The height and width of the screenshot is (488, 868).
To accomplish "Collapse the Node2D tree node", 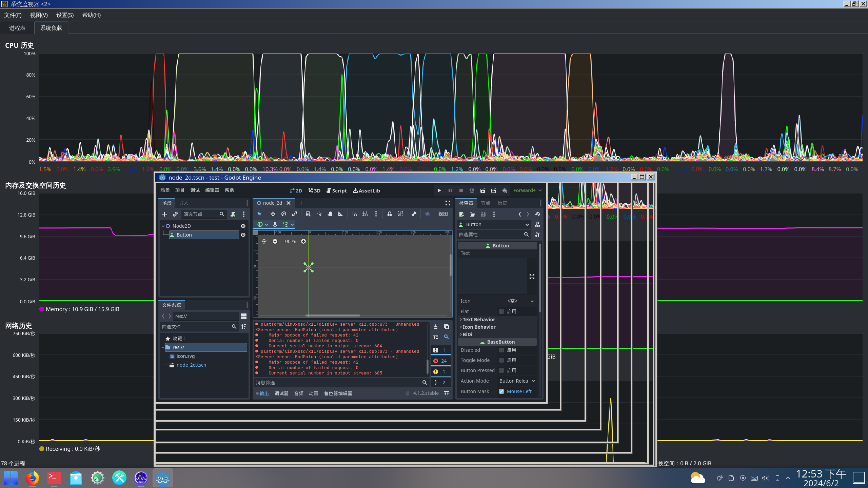I will (163, 226).
